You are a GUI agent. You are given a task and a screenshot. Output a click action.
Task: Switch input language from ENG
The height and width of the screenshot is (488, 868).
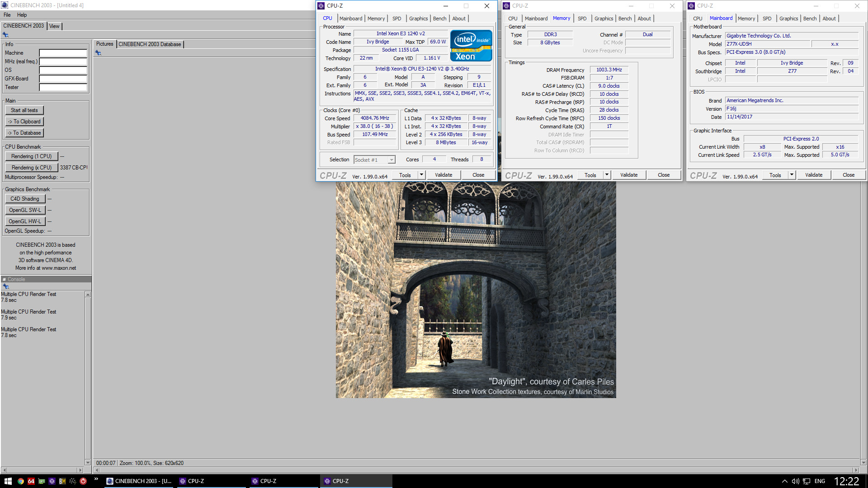pyautogui.click(x=820, y=481)
